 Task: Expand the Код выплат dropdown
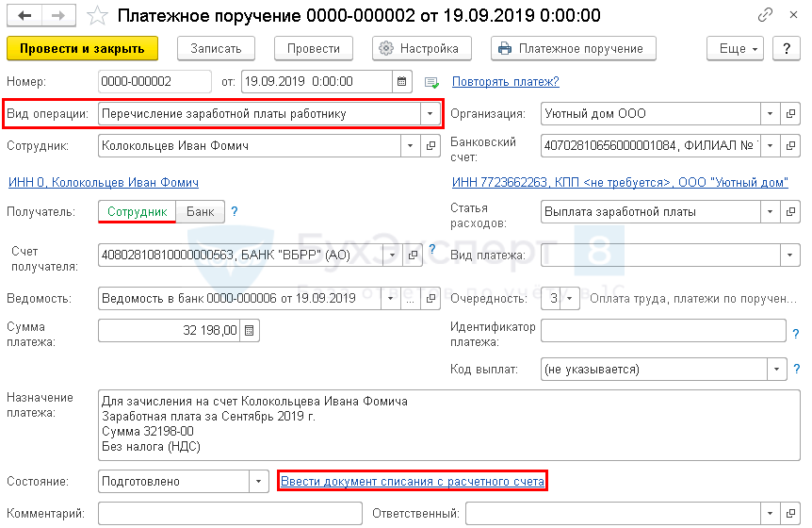(x=777, y=369)
